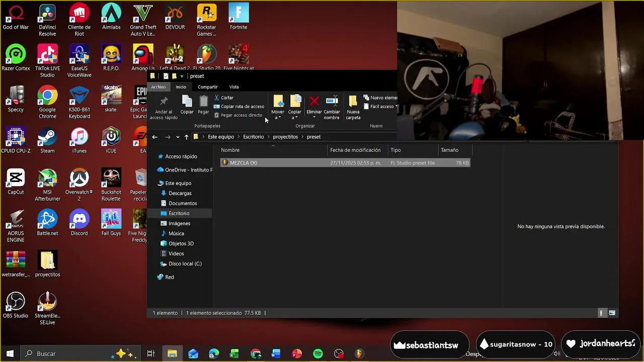Open the DaVinci Resolve desktop shortcut
Image resolution: width=644 pixels, height=362 pixels.
click(47, 21)
